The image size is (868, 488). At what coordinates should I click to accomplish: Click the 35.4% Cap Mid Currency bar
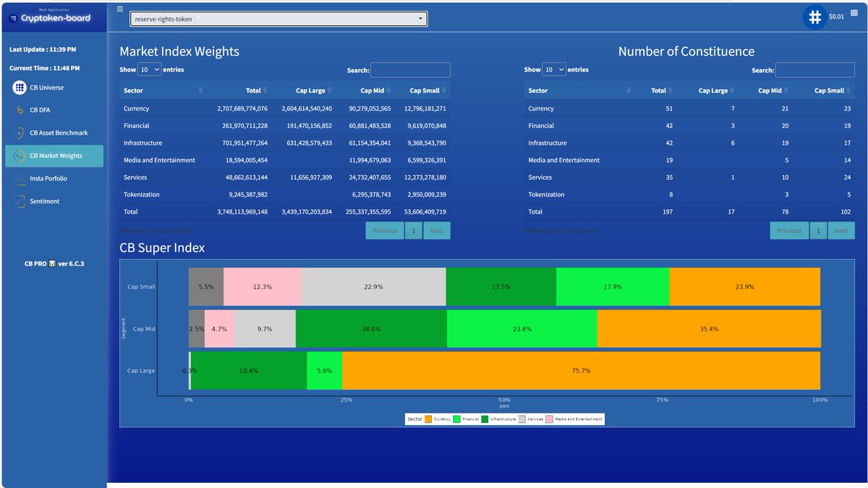pyautogui.click(x=709, y=329)
